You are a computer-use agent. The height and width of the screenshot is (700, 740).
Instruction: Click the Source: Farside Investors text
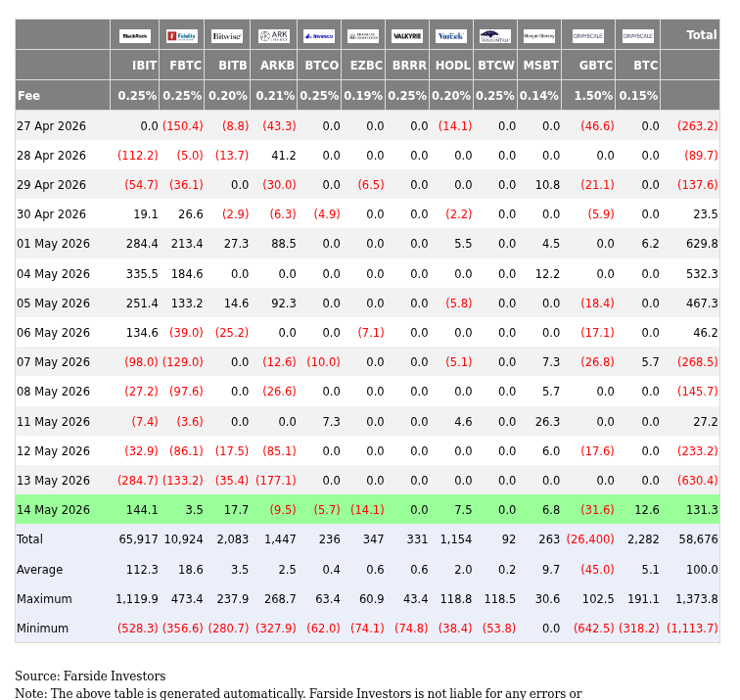pyautogui.click(x=90, y=676)
